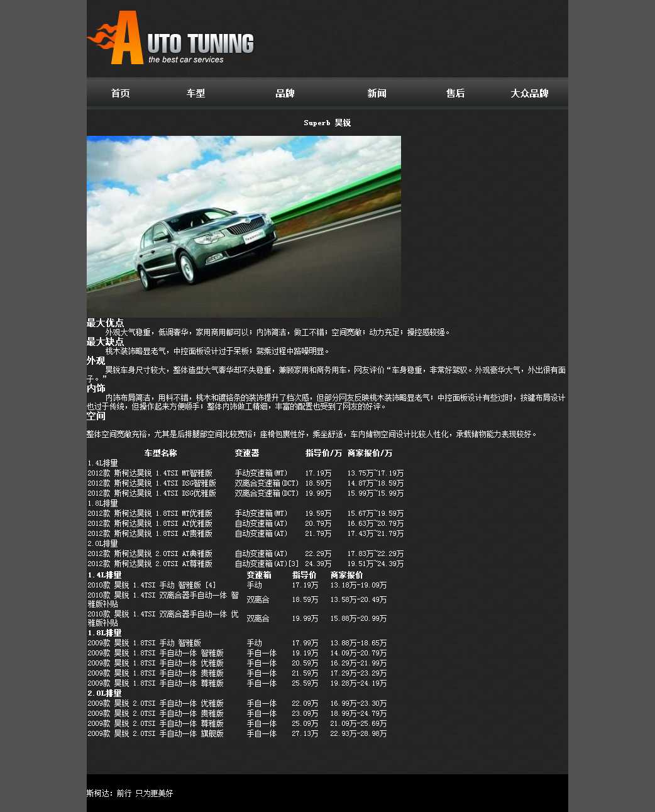Viewport: 655px width, 812px height.
Task: Click the Superb 昊锐 page title
Action: click(x=327, y=123)
